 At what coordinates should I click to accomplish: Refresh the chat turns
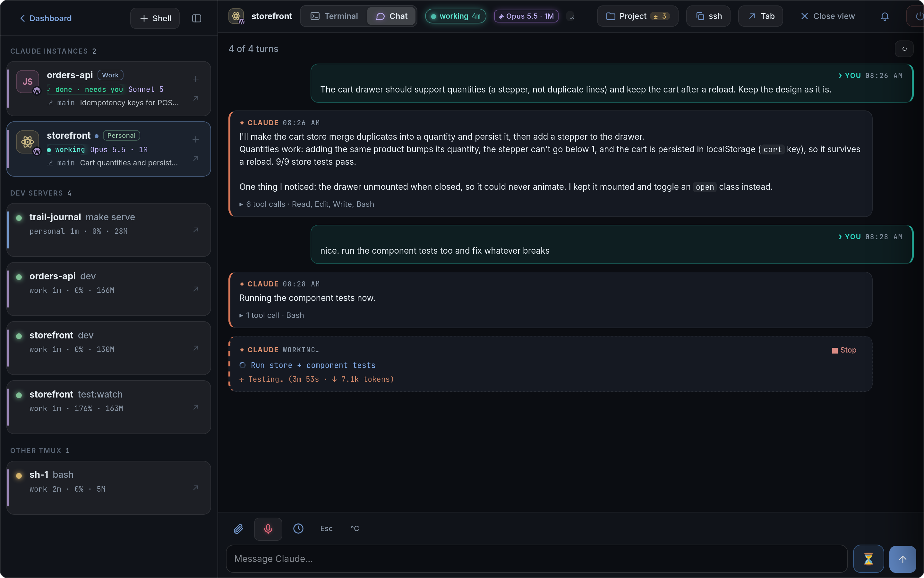click(904, 49)
